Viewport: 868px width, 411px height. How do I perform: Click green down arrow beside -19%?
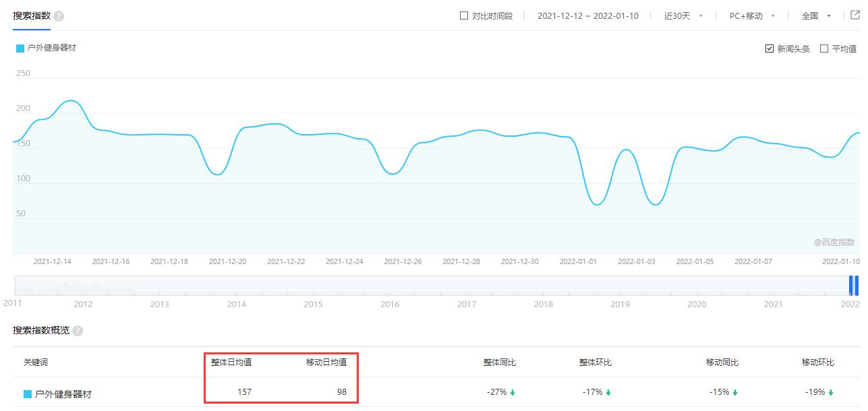831,393
